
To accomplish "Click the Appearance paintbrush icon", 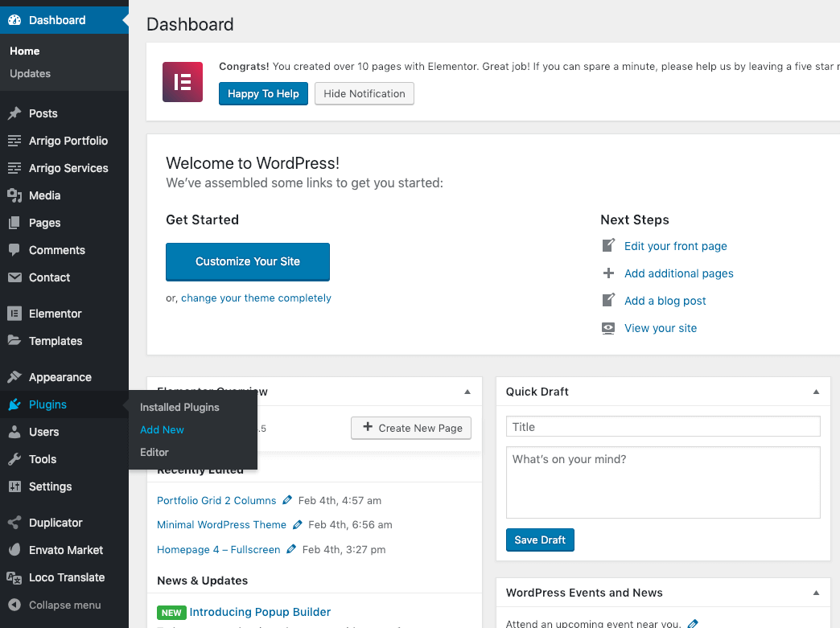I will click(x=14, y=377).
